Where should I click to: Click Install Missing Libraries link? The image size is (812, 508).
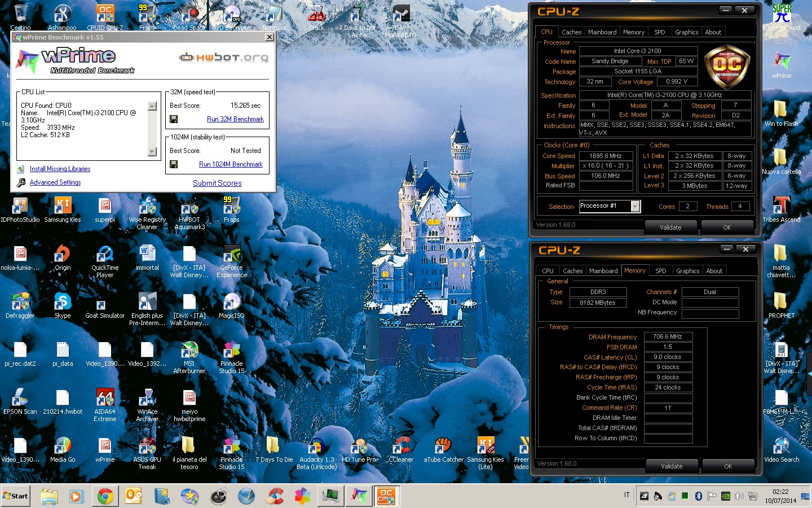[x=60, y=169]
